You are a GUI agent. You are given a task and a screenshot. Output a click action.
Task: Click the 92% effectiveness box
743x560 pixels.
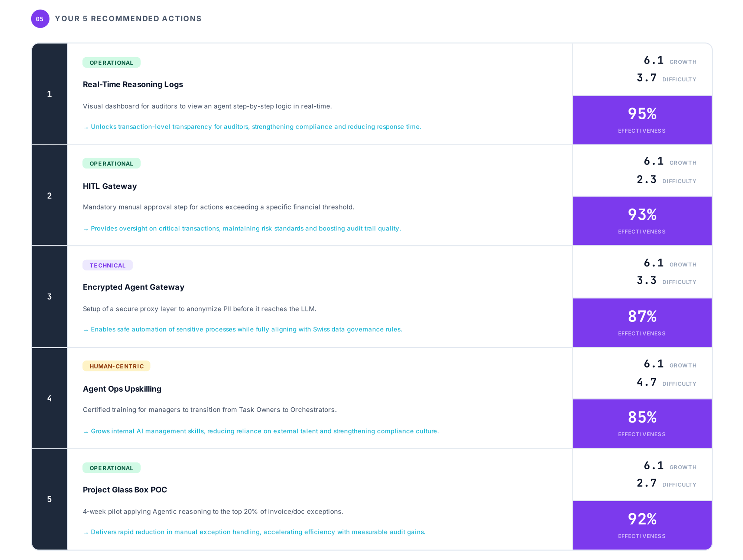pos(642,525)
